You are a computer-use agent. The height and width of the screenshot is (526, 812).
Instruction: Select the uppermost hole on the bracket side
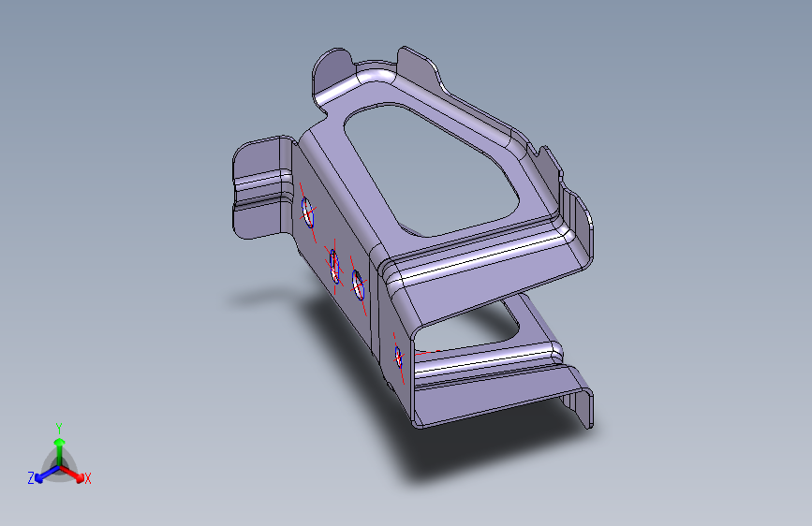[x=307, y=212]
